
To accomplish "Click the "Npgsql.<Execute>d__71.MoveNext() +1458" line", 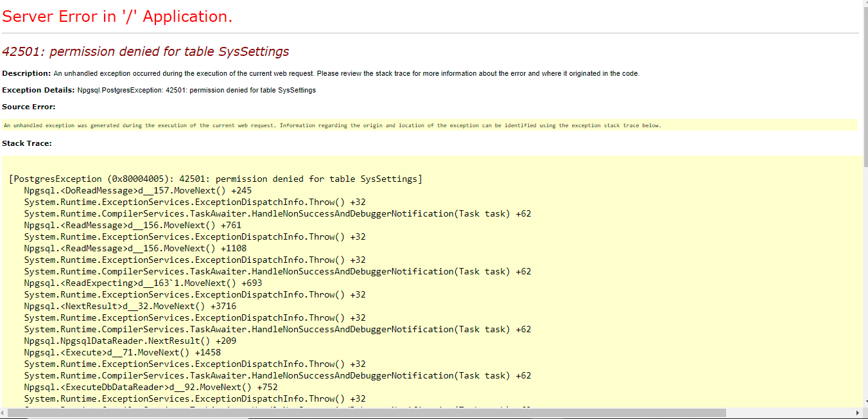I will pyautogui.click(x=123, y=352).
